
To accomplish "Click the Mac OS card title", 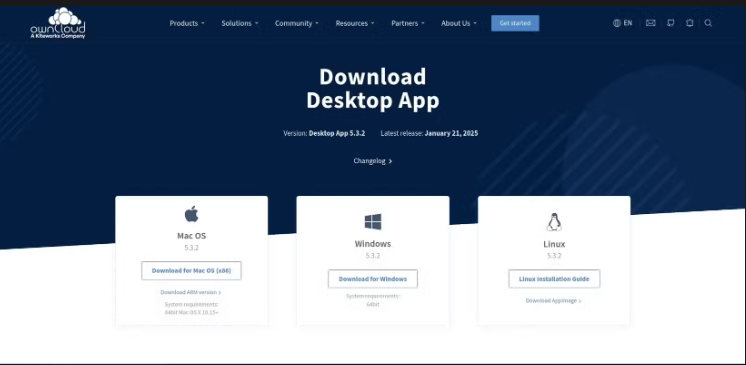I will [x=191, y=236].
